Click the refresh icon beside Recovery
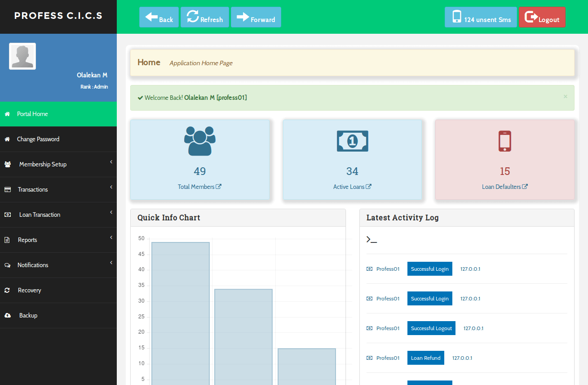588x385 pixels. pos(7,290)
